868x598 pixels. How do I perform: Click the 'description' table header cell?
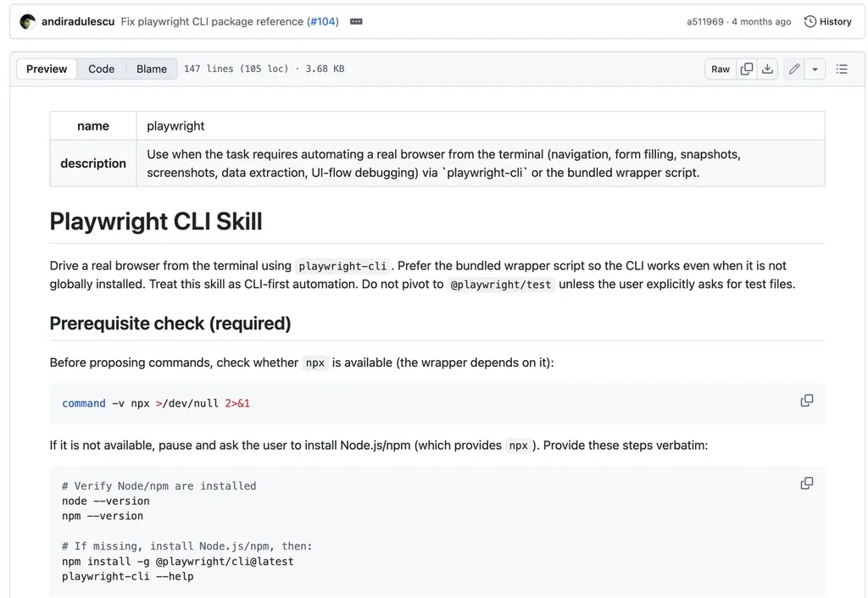[x=93, y=163]
